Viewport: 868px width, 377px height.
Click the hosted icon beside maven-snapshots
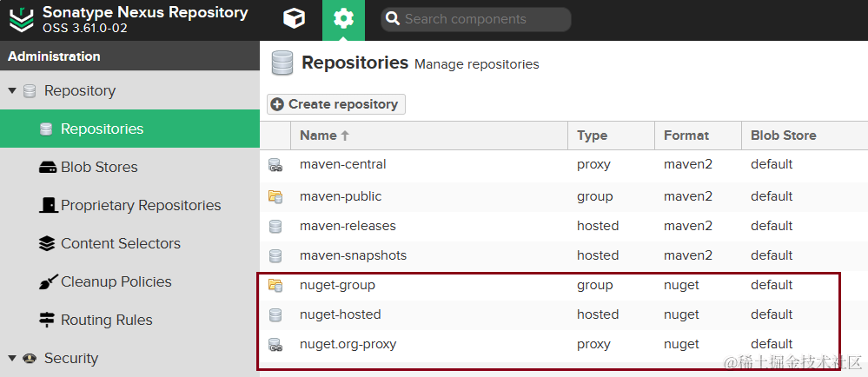click(x=275, y=255)
